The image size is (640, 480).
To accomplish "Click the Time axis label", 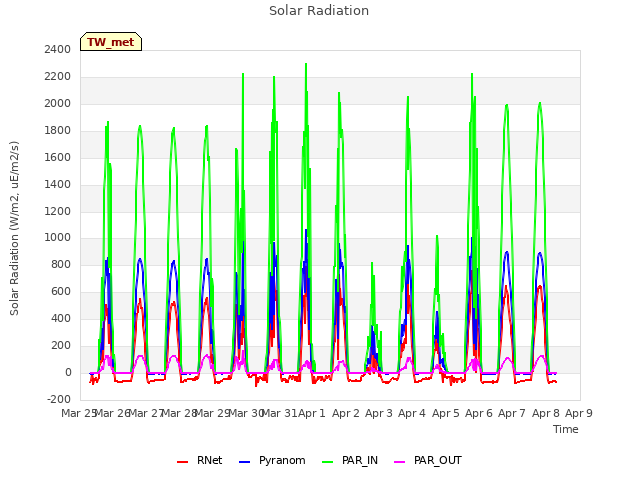I will (x=566, y=429).
